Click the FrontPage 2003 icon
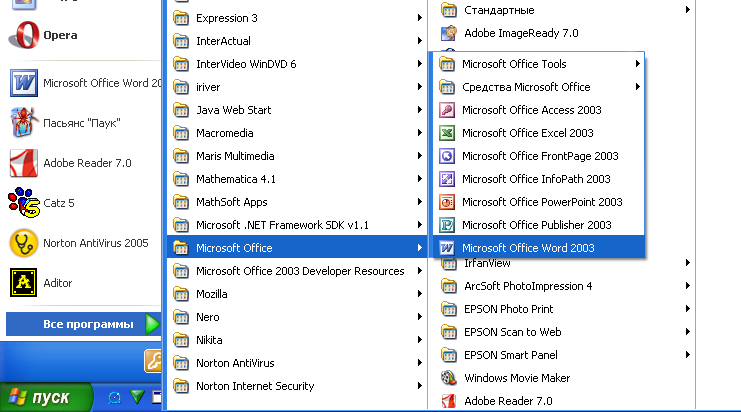Viewport: 741px width, 412px height. pyautogui.click(x=447, y=156)
